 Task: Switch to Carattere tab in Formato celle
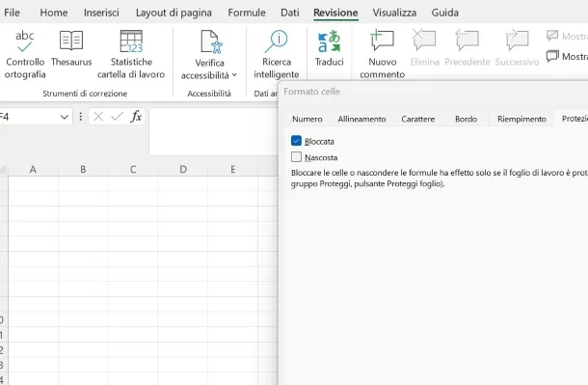[x=417, y=119]
